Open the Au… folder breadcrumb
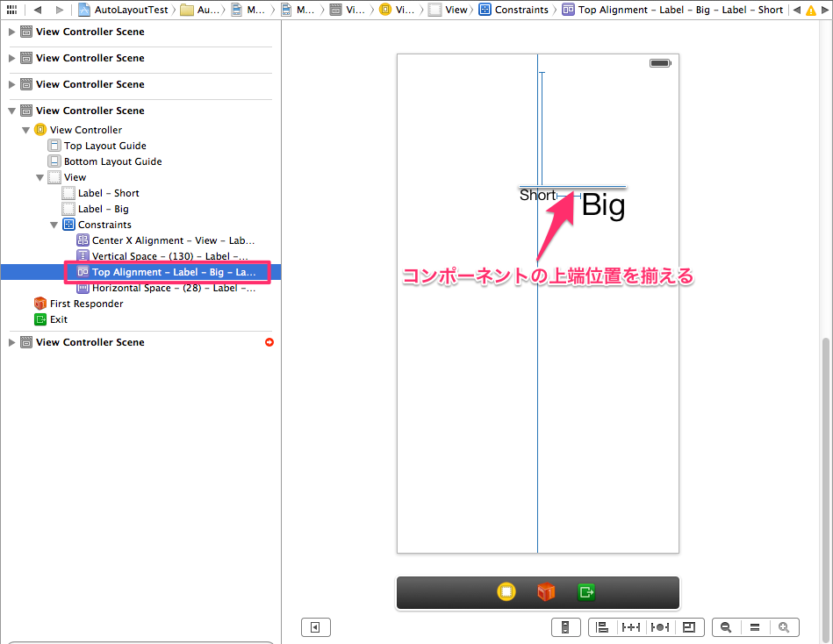833x644 pixels. 200,10
